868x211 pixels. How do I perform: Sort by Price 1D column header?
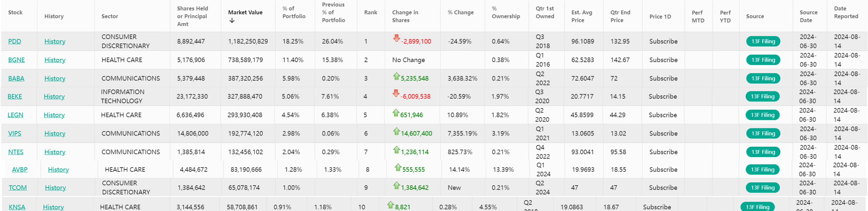[x=660, y=17]
